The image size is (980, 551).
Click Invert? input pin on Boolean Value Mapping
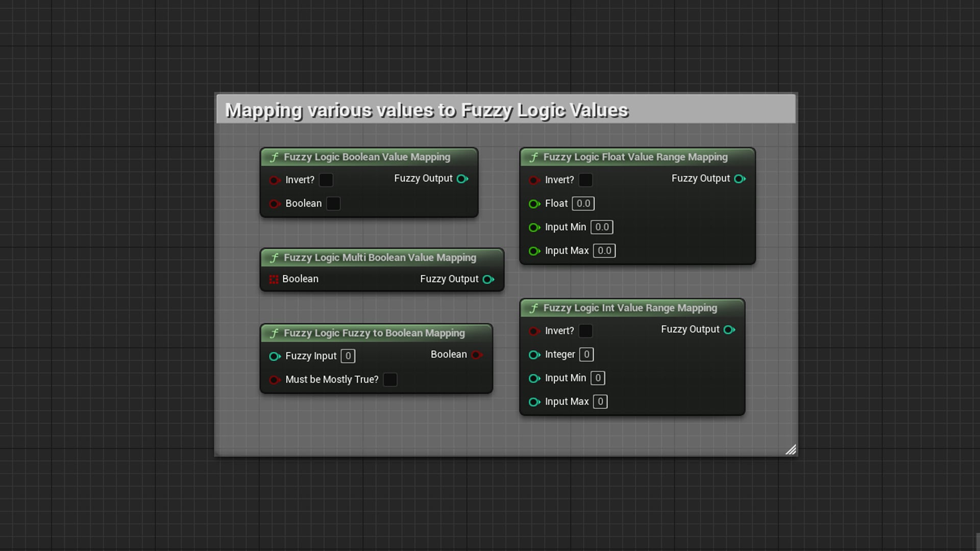pos(275,180)
